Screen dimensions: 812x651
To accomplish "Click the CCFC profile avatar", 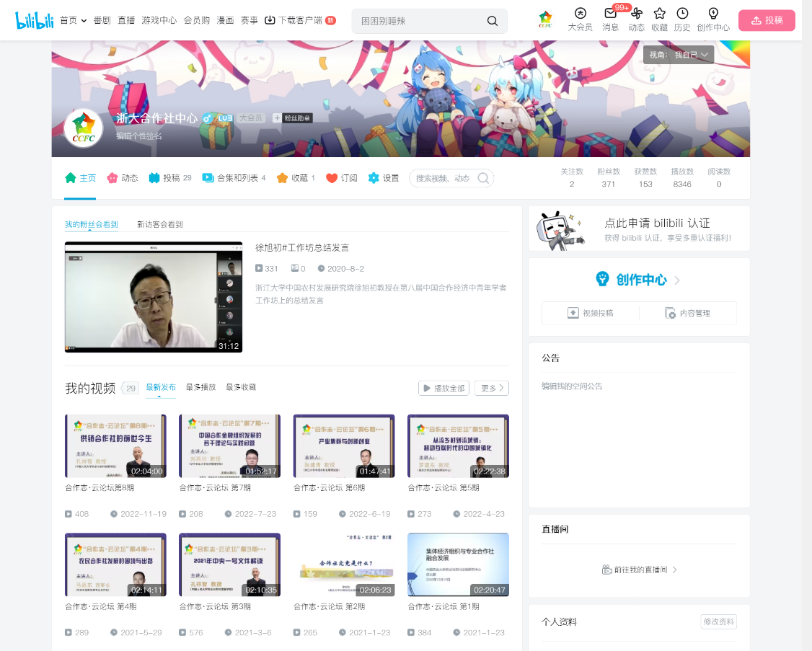I will coord(84,128).
